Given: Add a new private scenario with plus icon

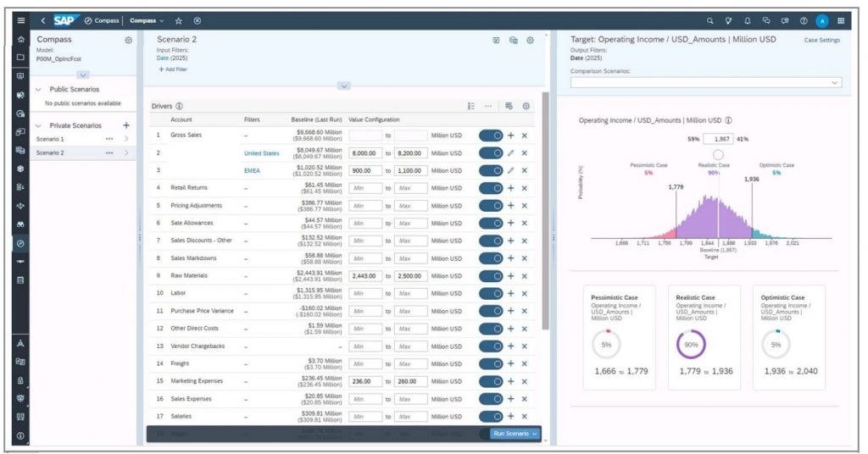Looking at the screenshot, I should pos(126,125).
